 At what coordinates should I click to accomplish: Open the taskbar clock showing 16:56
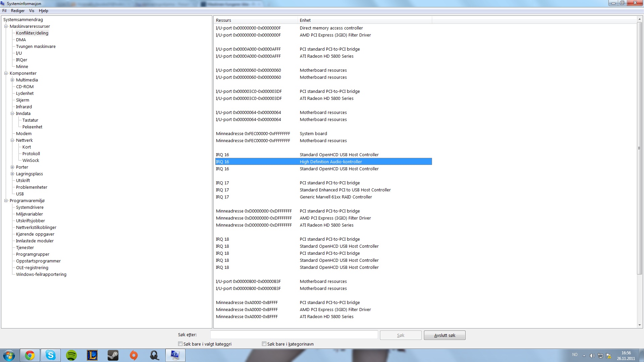click(x=626, y=356)
